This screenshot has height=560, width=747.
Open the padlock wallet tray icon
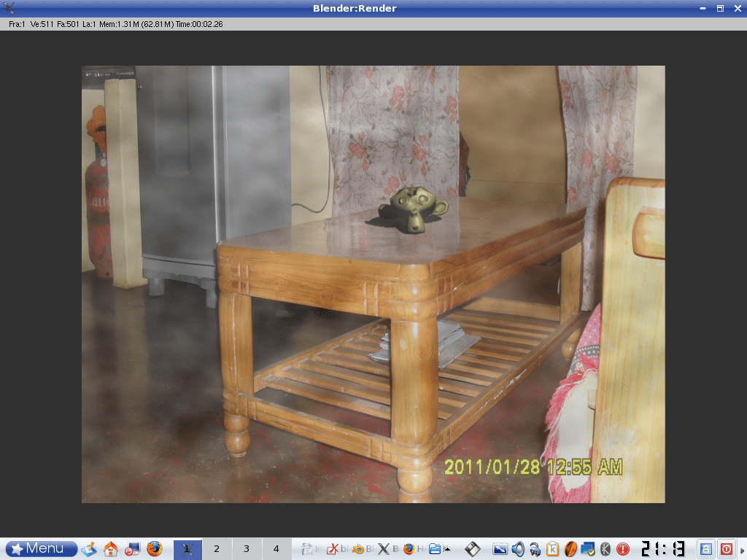click(535, 550)
